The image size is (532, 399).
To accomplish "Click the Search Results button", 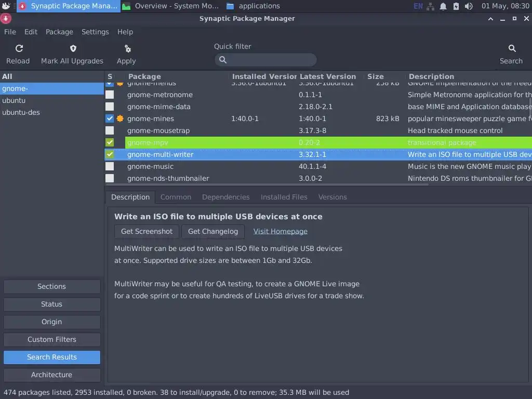I will pos(51,357).
